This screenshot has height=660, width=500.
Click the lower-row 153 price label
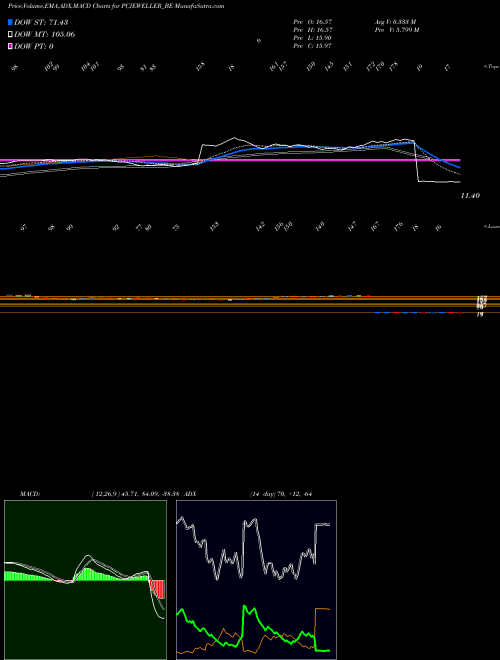[x=215, y=227]
